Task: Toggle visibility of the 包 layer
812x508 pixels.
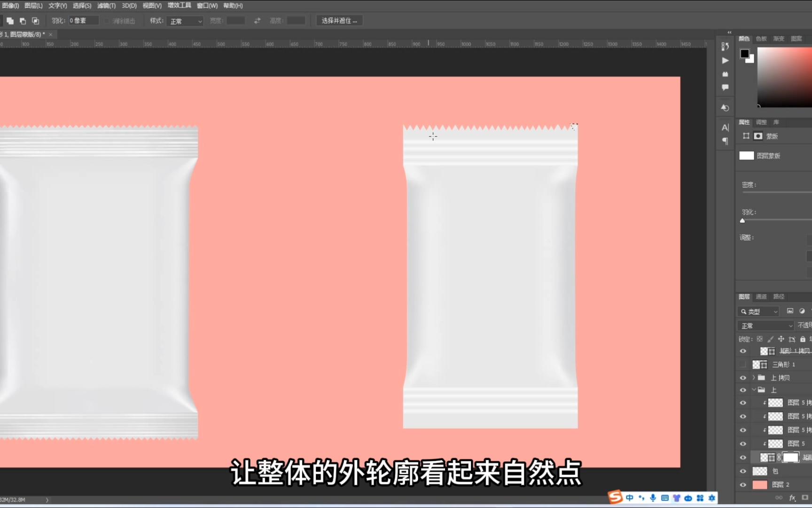Action: pyautogui.click(x=743, y=471)
